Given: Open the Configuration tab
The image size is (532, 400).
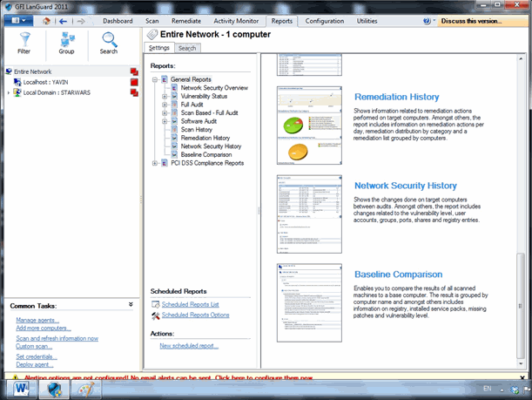Looking at the screenshot, I should click(x=325, y=21).
